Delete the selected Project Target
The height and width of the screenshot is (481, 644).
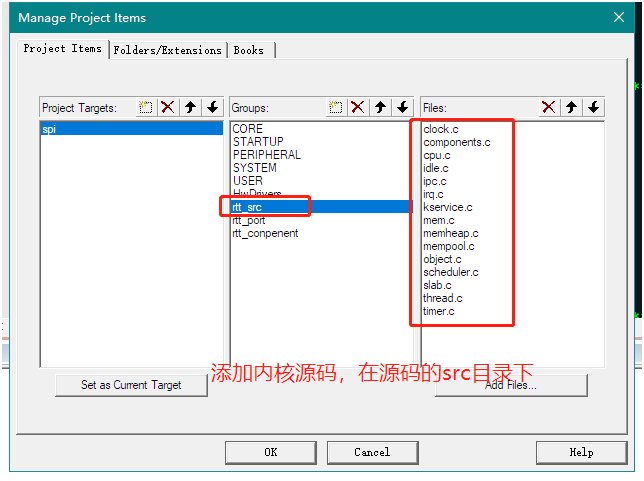point(168,108)
